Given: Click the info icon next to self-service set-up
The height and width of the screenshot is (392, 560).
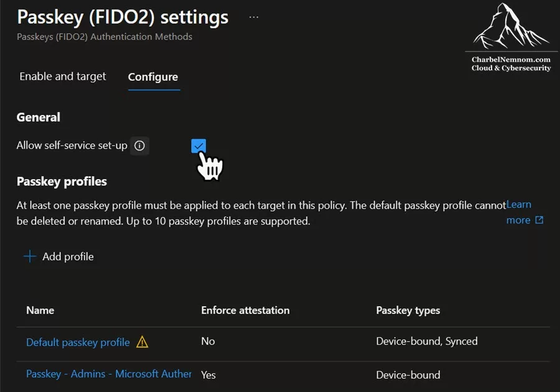Looking at the screenshot, I should tap(139, 146).
